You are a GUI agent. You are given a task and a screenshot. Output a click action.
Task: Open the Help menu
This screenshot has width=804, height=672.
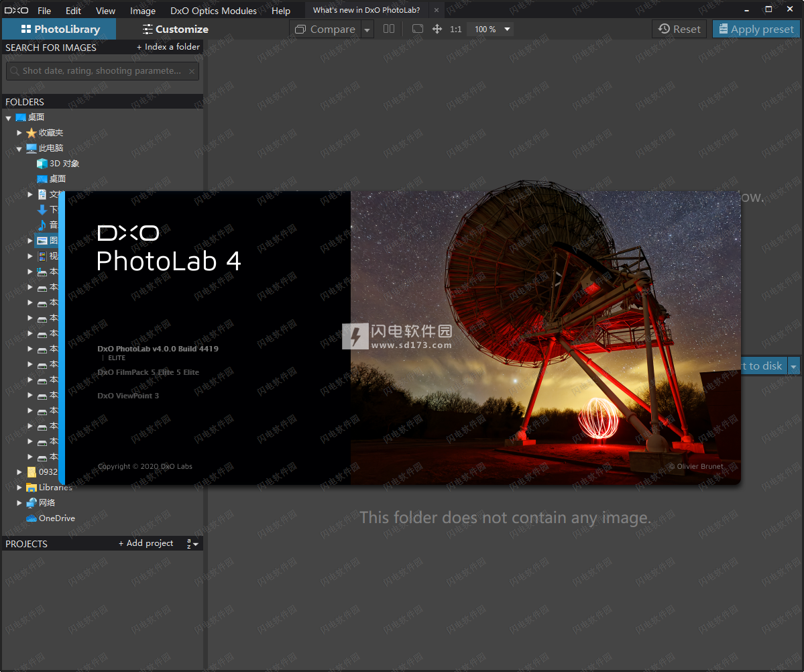coord(280,10)
